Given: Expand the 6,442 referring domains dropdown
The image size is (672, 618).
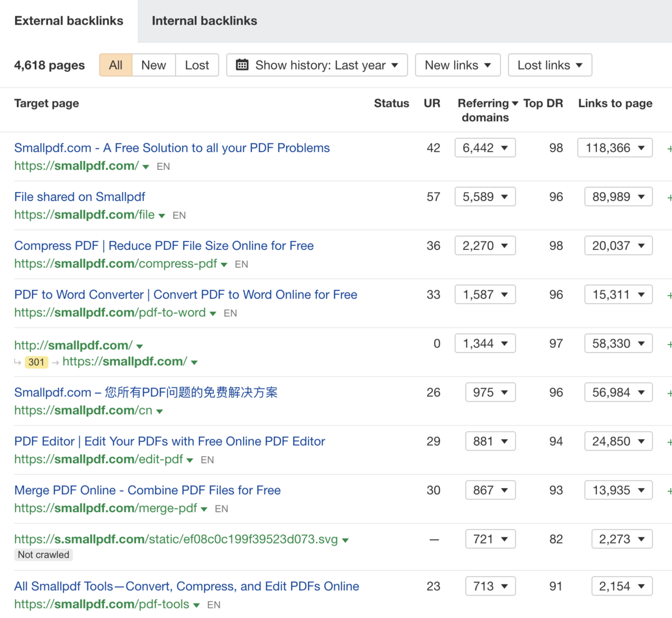Looking at the screenshot, I should (x=485, y=148).
